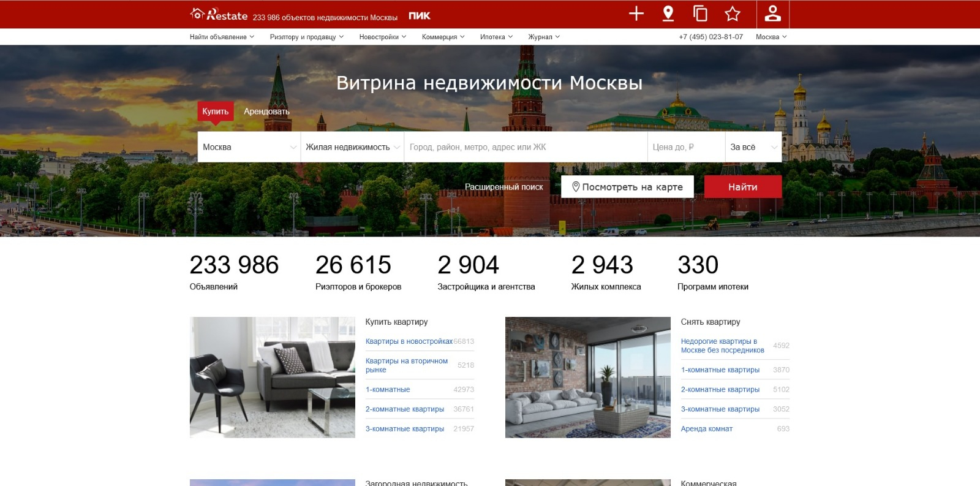The image size is (980, 486).
Task: Open '2-комнатные квартиры' under Снять квартиру
Action: click(x=720, y=389)
